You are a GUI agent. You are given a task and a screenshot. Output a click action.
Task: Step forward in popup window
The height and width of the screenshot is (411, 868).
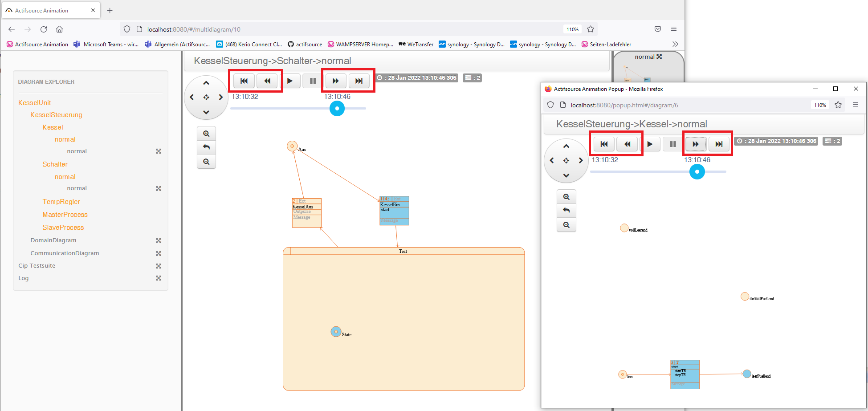[696, 144]
